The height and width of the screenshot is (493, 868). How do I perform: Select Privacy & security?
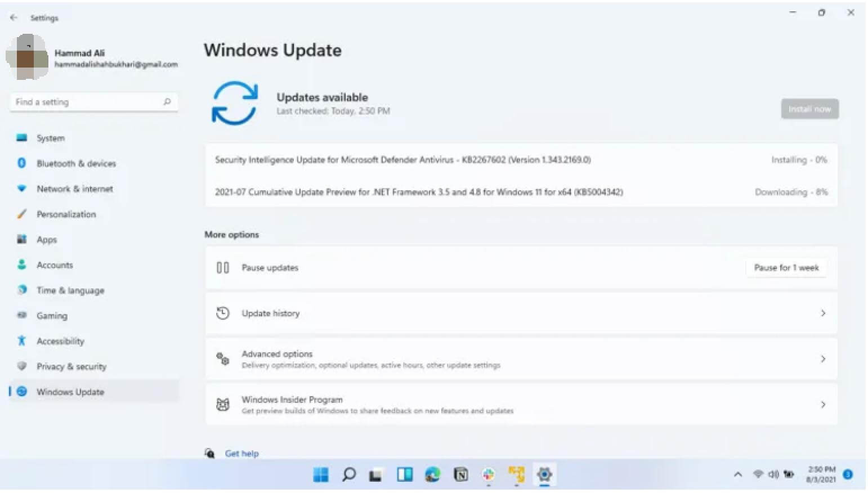(x=71, y=366)
